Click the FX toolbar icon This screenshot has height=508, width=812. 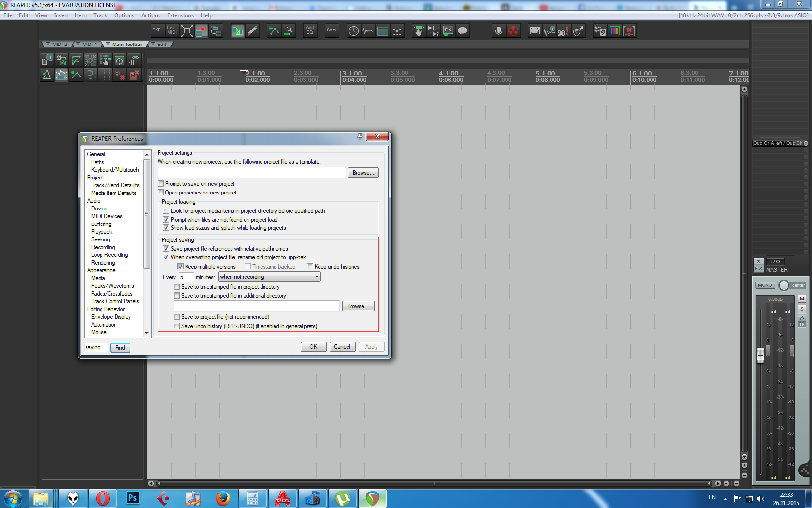coord(448,30)
